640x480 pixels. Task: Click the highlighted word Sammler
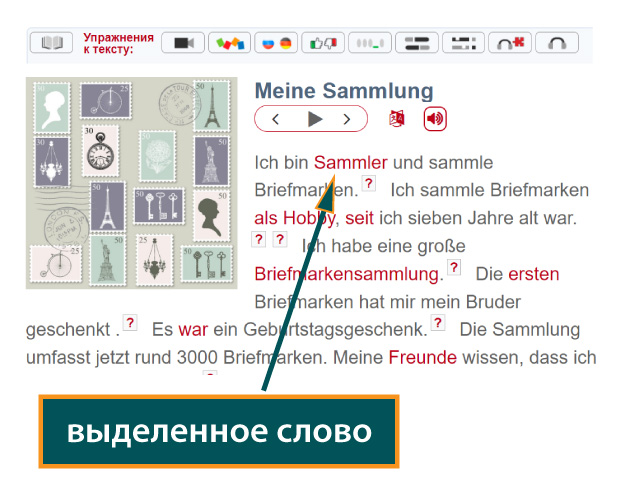[350, 162]
